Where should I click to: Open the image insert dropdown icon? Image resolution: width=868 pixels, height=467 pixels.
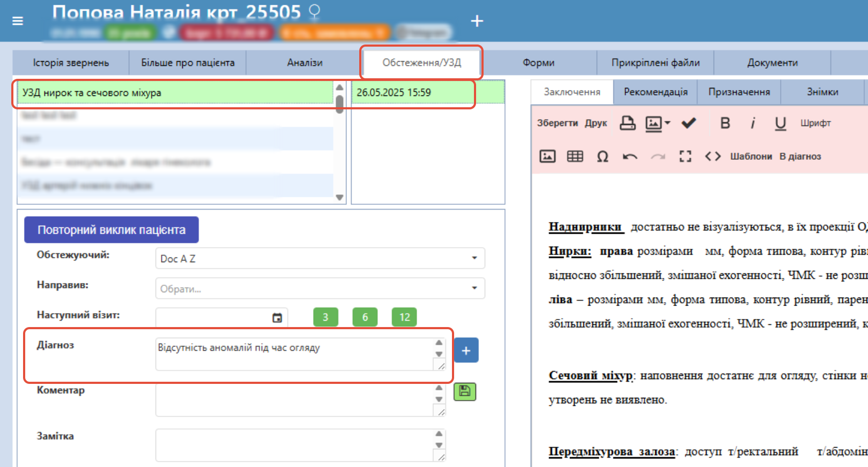657,123
